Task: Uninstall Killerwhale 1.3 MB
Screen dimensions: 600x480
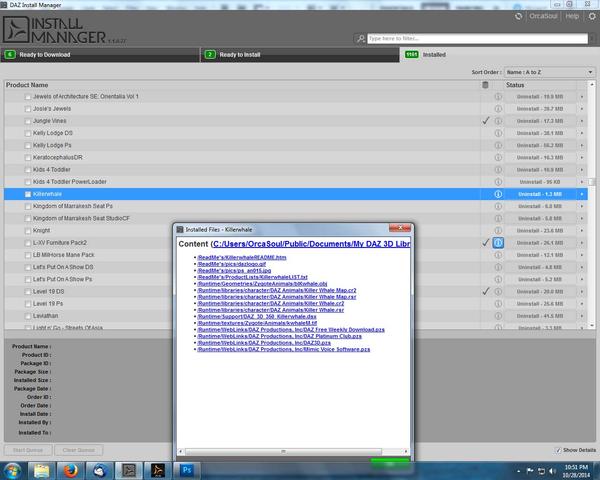Action: [540, 194]
